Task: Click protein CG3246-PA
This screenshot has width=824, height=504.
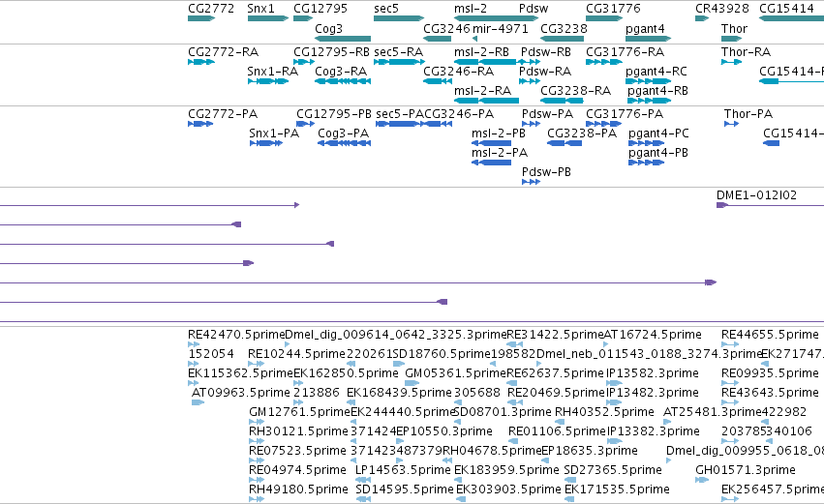Action: (x=459, y=114)
